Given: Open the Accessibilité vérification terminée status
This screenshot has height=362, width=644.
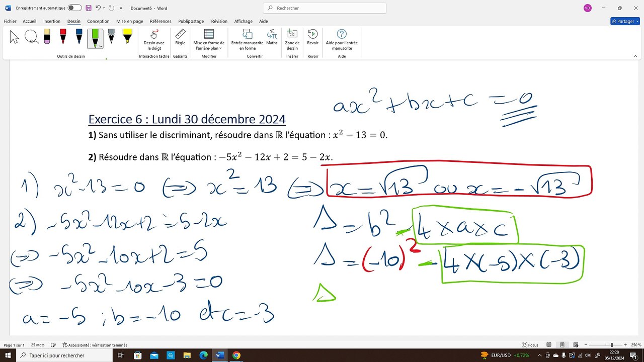Looking at the screenshot, I should 95,345.
